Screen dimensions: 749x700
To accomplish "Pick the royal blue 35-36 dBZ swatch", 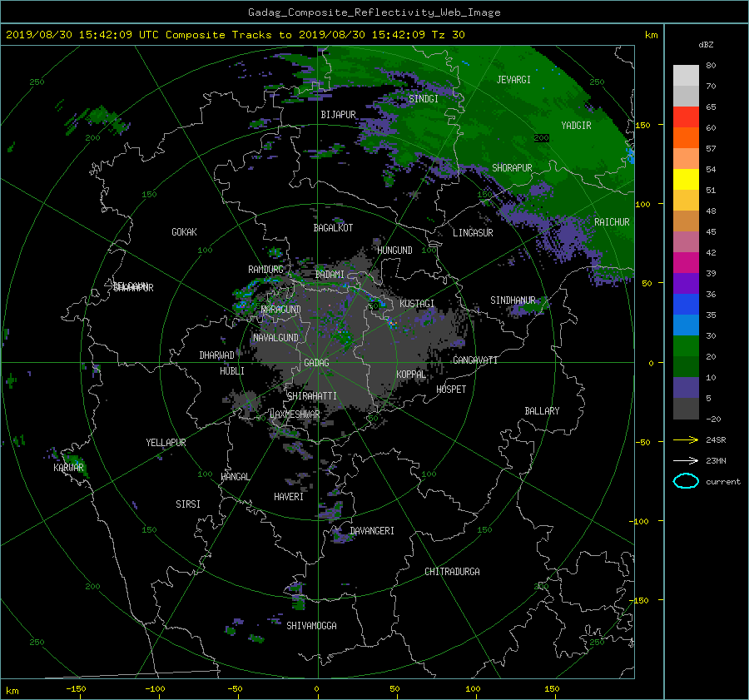I will [686, 304].
